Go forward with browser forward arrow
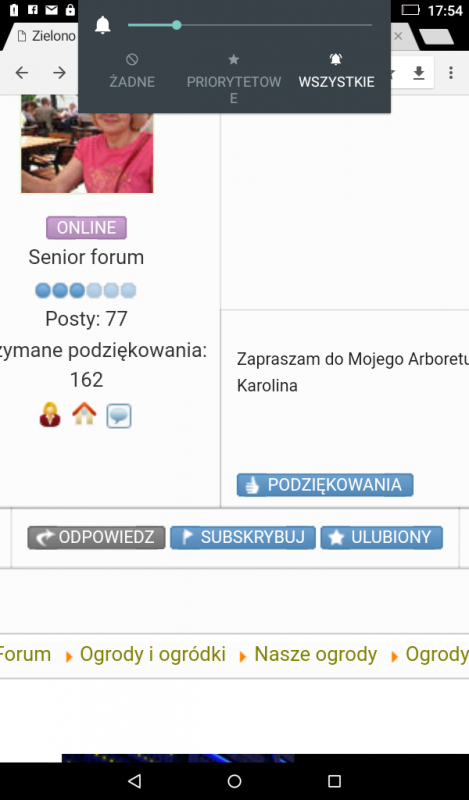The height and width of the screenshot is (800, 469). pos(60,73)
